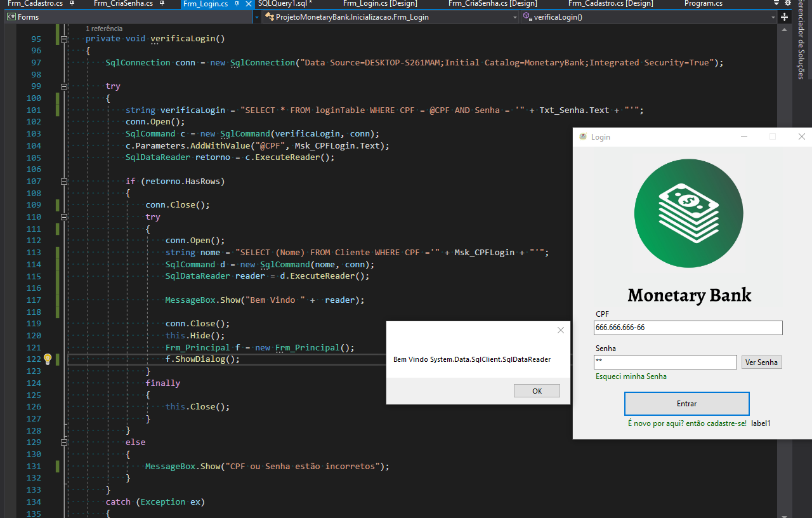This screenshot has height=518, width=812.
Task: Pin the active Frm_Login.cs tab
Action: (237, 4)
